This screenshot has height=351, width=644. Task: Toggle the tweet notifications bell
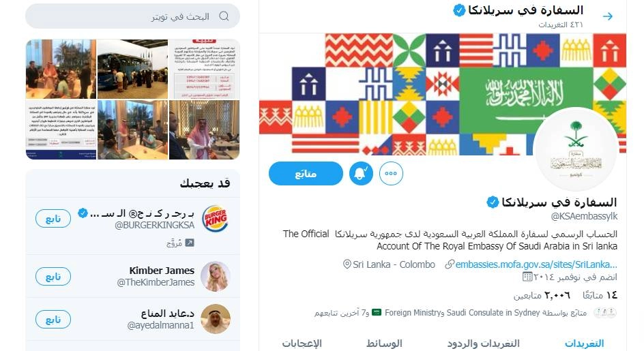click(x=361, y=173)
